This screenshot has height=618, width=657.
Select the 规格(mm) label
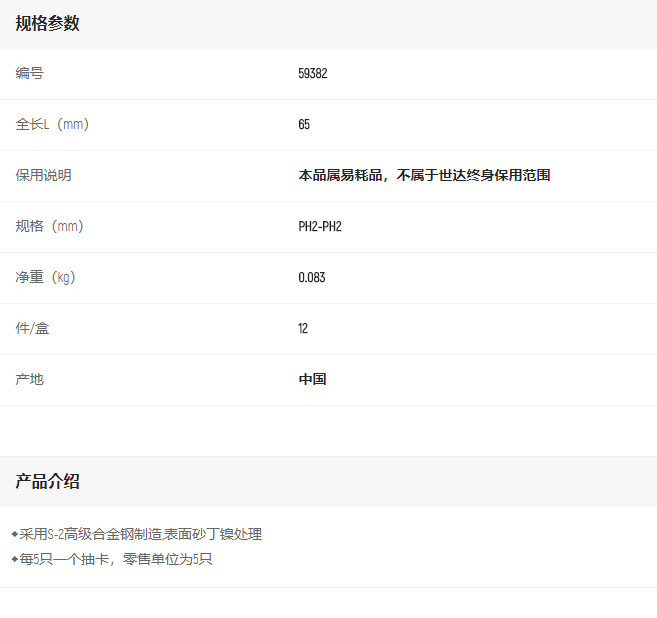[50, 227]
